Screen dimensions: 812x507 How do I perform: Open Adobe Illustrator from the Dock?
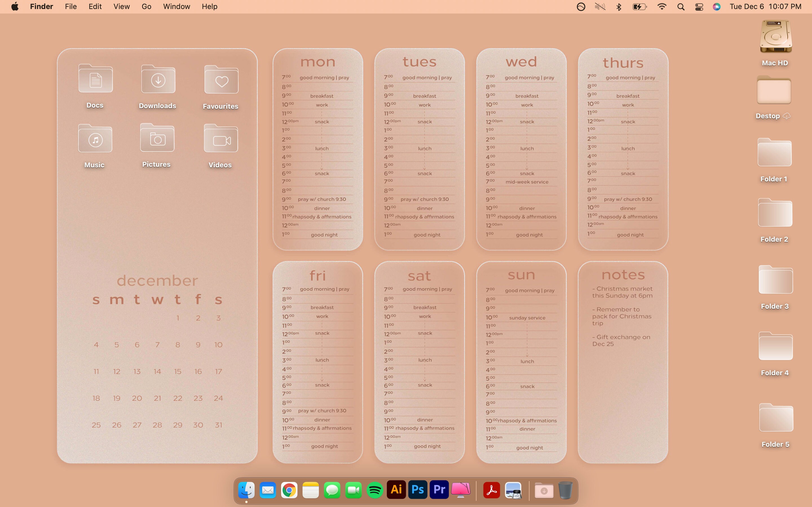coord(396,490)
